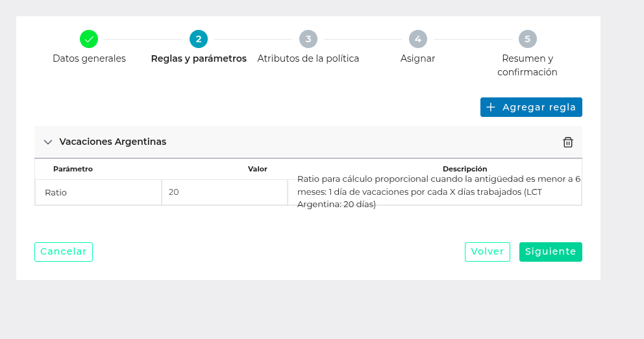The width and height of the screenshot is (644, 339).
Task: Click the step 3 circle icon
Action: 308,39
